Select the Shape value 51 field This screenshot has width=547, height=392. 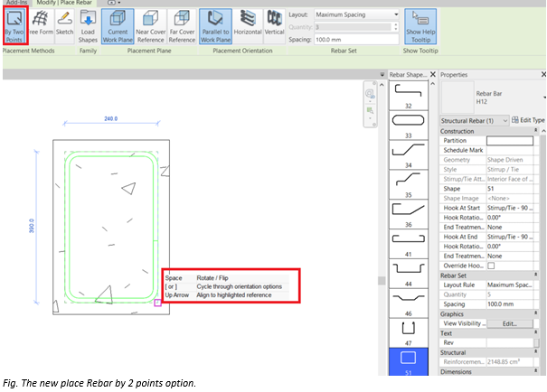510,189
